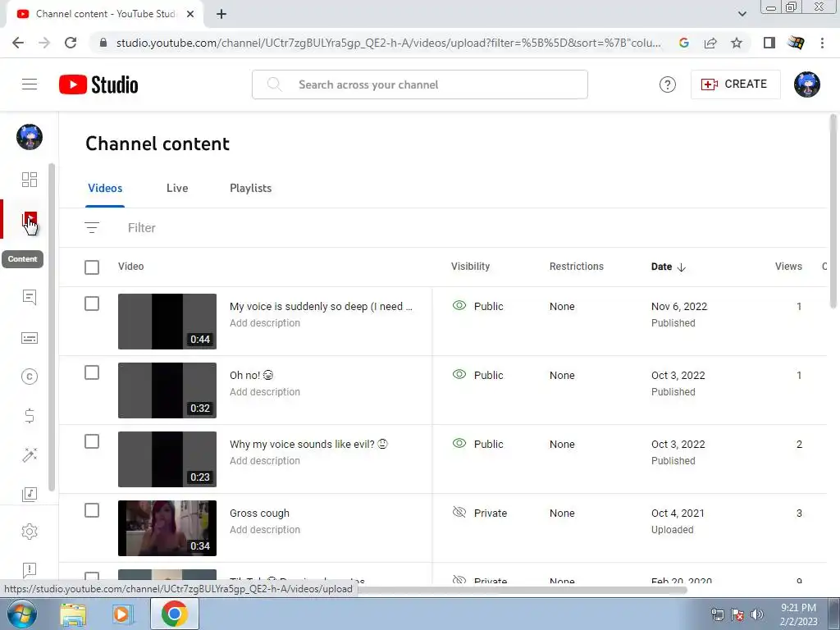Click the Filter input field
The image size is (840, 630).
pos(141,228)
